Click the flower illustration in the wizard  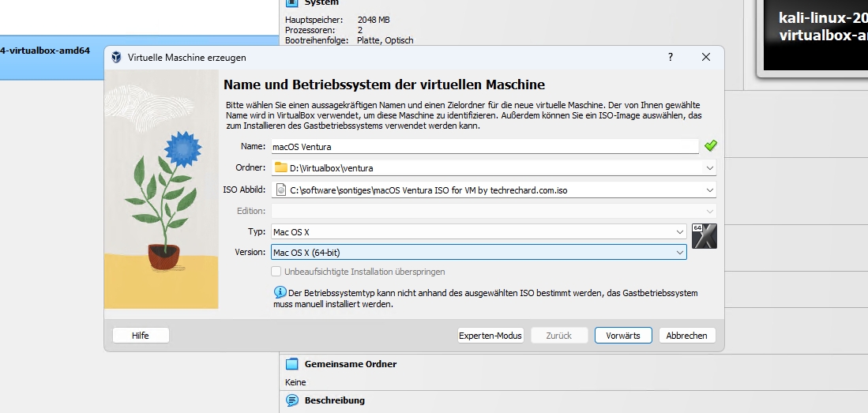point(162,189)
